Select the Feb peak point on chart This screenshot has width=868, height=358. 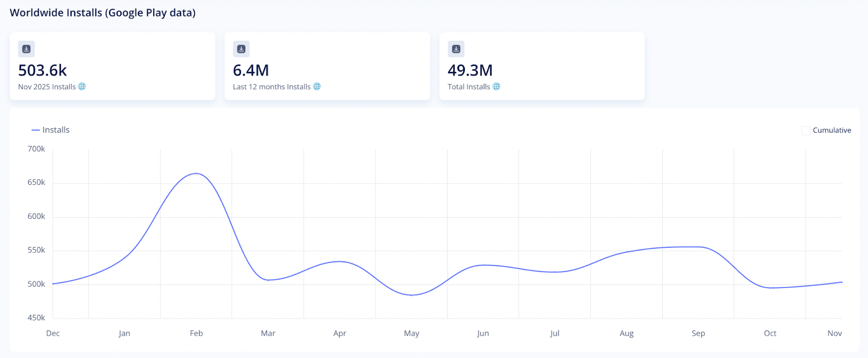(196, 173)
